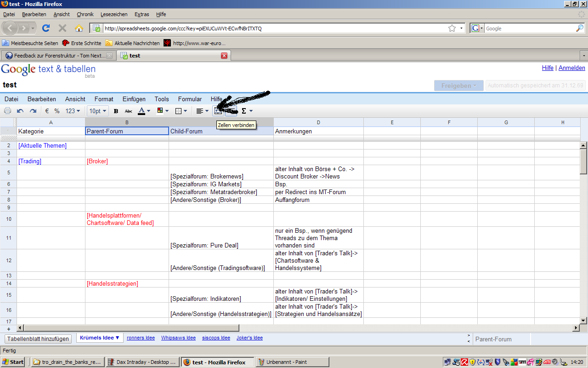The image size is (588, 368).
Task: Switch to Whipsaws Idee sheet
Action: [178, 338]
